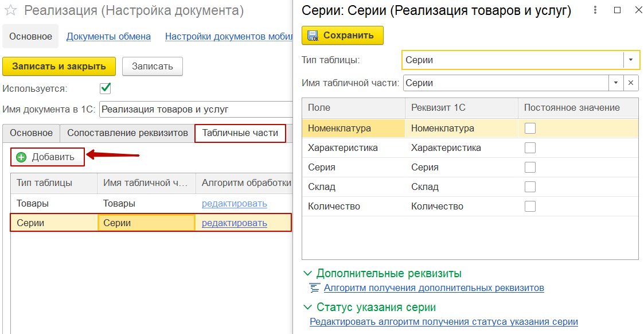The height and width of the screenshot is (334, 644).
Task: Expand the Имя табличной части dropdown list
Action: coord(616,83)
